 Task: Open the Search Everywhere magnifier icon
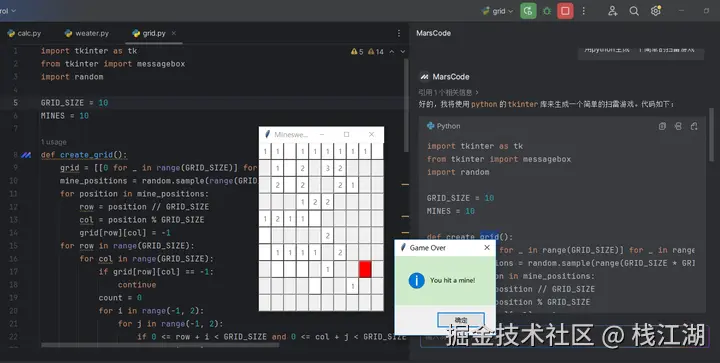pos(634,11)
